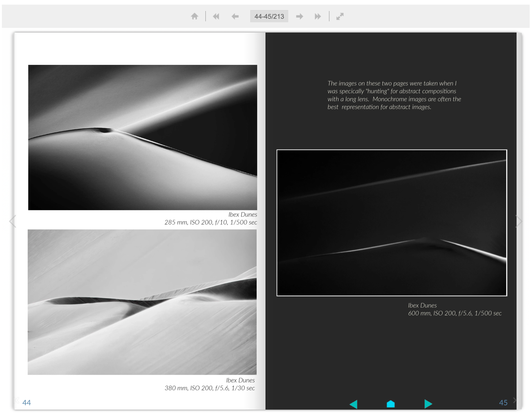
Task: Skip to the last page with the fast-forward icon
Action: tap(318, 16)
